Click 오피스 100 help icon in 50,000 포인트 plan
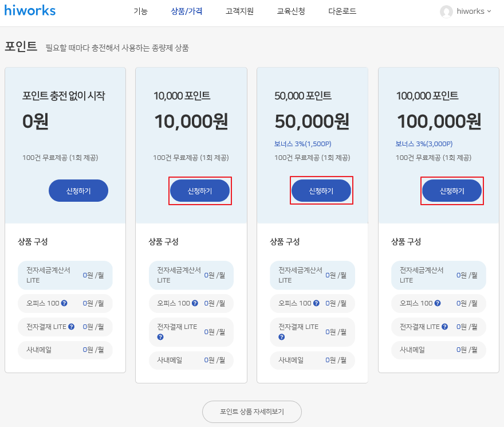Screen dimensions: 504x427 (x=316, y=303)
